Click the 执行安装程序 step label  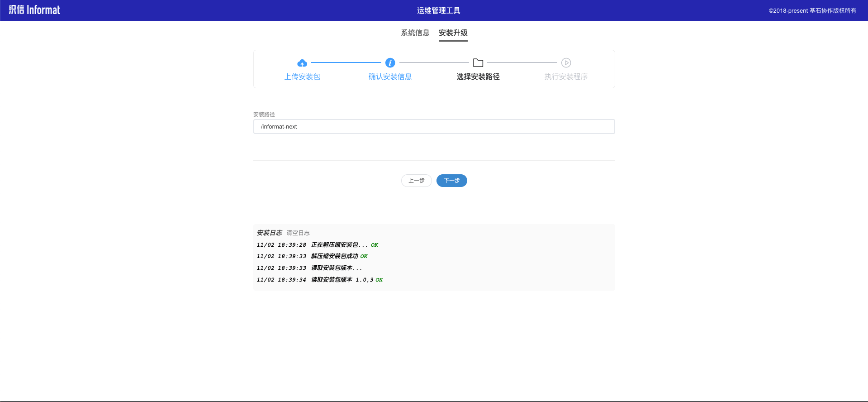click(566, 77)
